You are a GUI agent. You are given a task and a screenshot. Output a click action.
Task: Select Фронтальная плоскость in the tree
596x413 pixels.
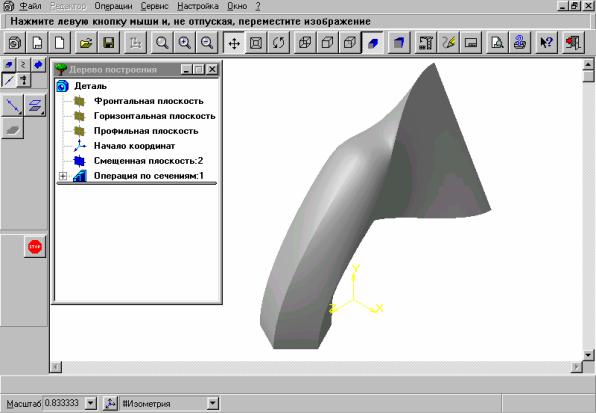149,101
